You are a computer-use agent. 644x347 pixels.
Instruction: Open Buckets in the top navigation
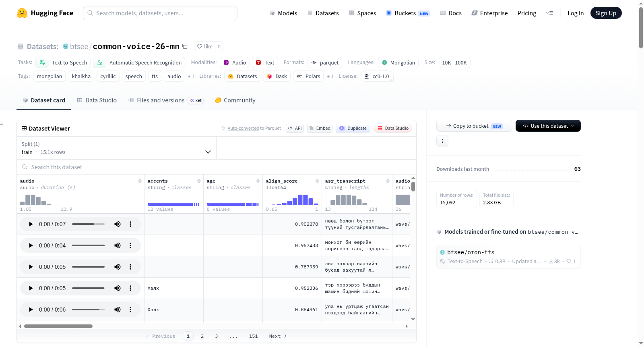click(x=408, y=13)
